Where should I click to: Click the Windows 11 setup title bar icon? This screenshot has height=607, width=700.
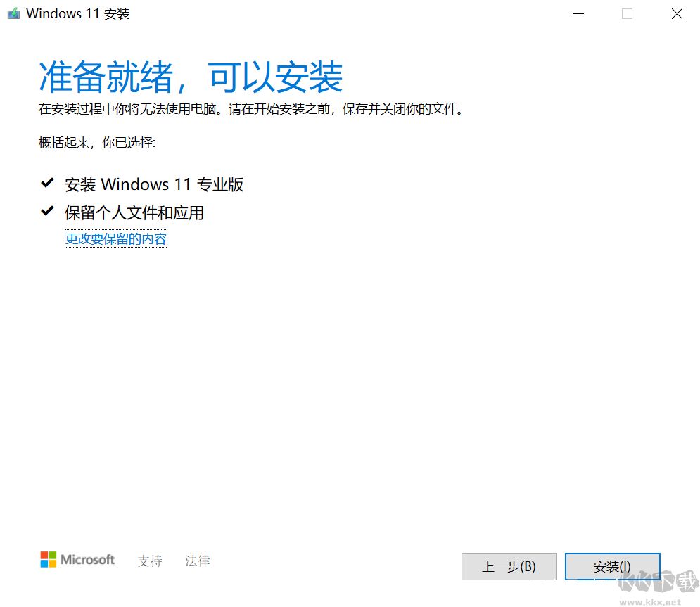pos(14,13)
